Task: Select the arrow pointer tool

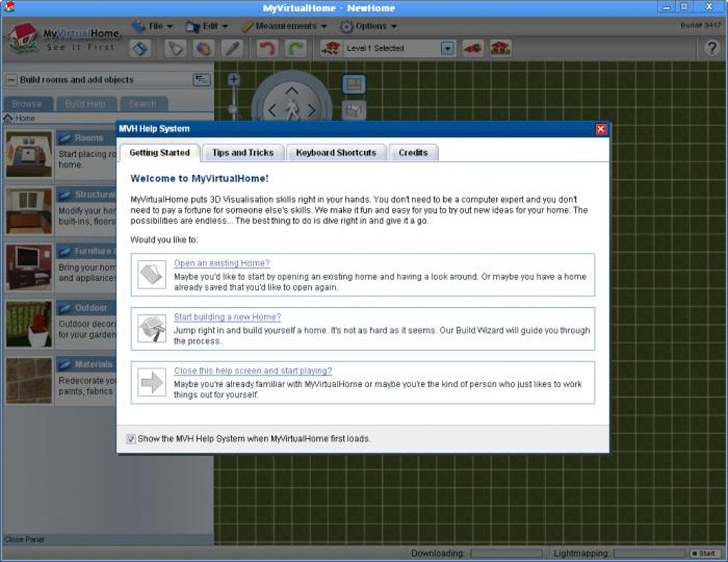Action: 175,49
